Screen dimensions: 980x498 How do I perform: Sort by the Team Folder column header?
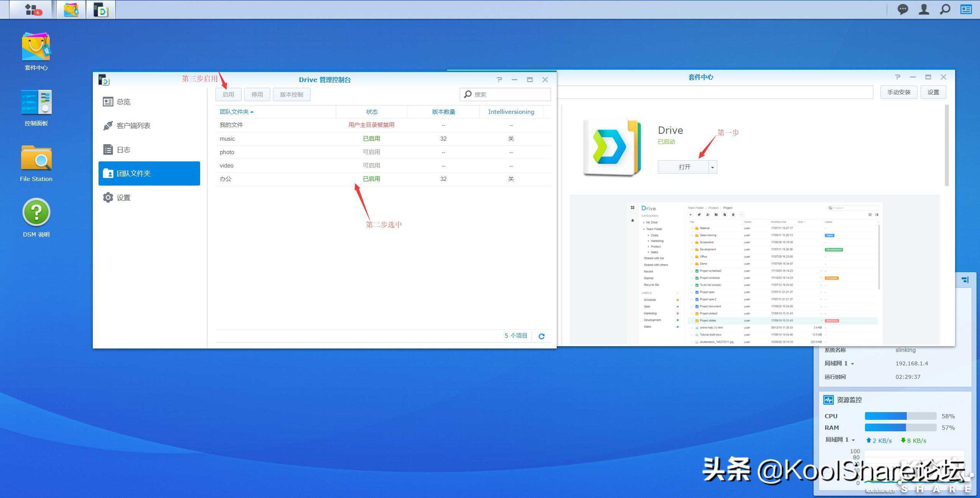pyautogui.click(x=235, y=112)
